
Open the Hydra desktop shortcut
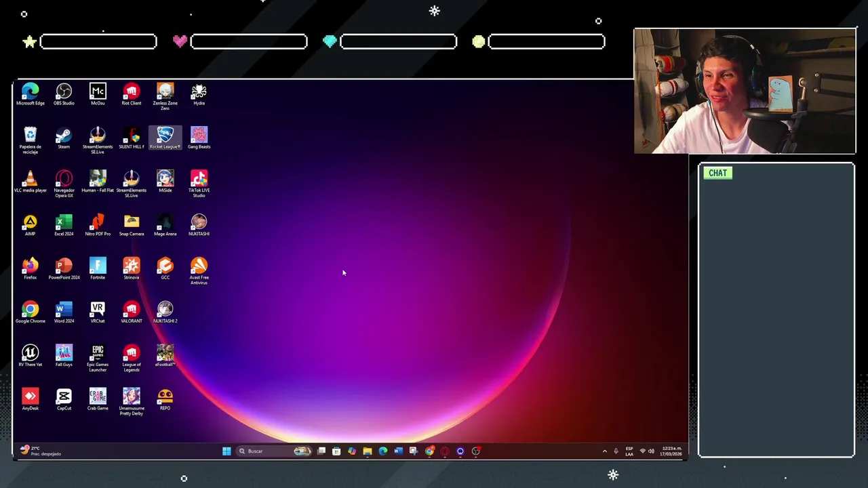(199, 94)
